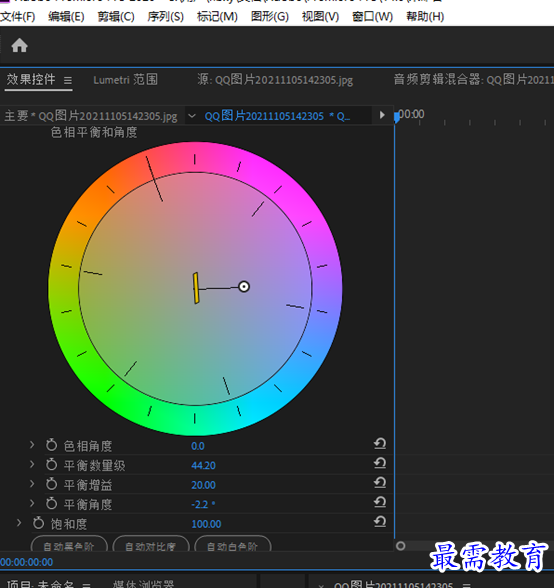
Task: Switch to the 音频剪辑混合器 tab
Action: (474, 80)
